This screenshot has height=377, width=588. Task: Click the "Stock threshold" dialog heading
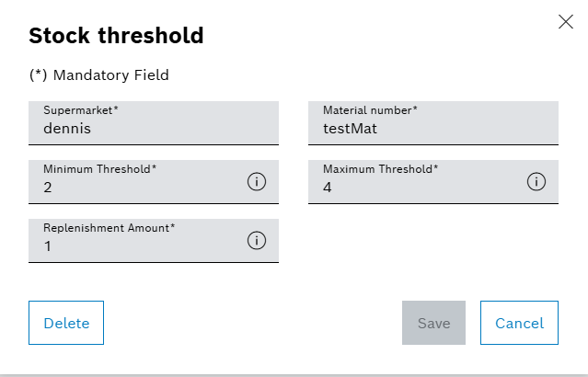click(x=116, y=36)
